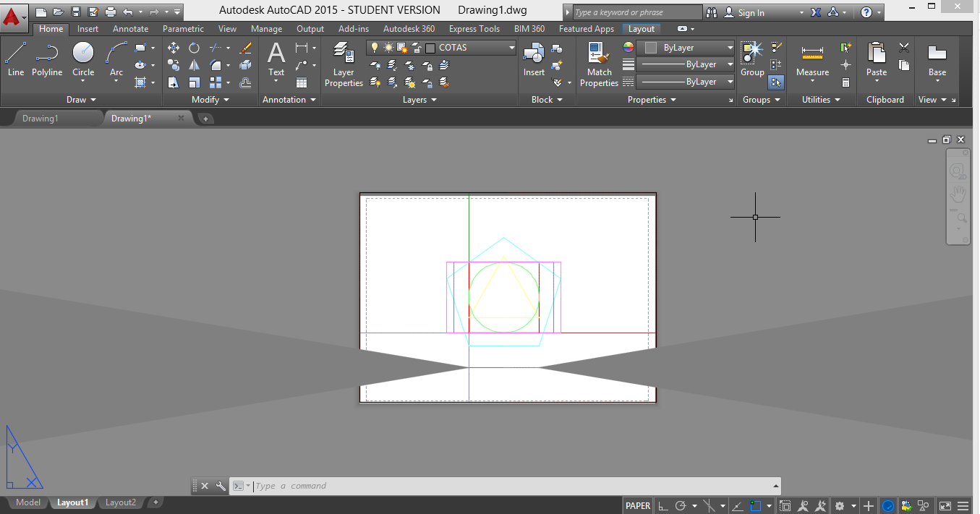The height and width of the screenshot is (514, 980).
Task: Open the object color ByLayer dropdown
Action: (x=686, y=48)
